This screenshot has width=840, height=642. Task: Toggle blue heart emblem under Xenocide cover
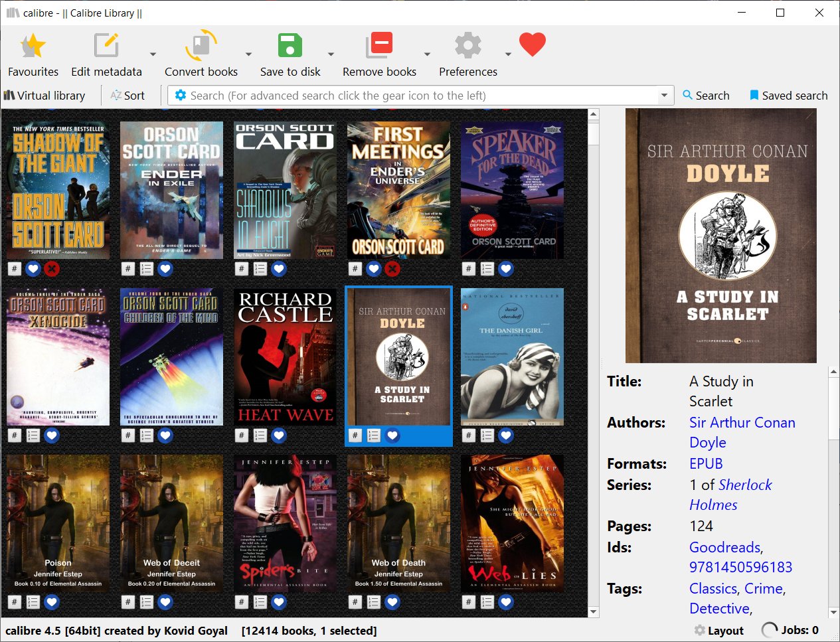click(52, 436)
